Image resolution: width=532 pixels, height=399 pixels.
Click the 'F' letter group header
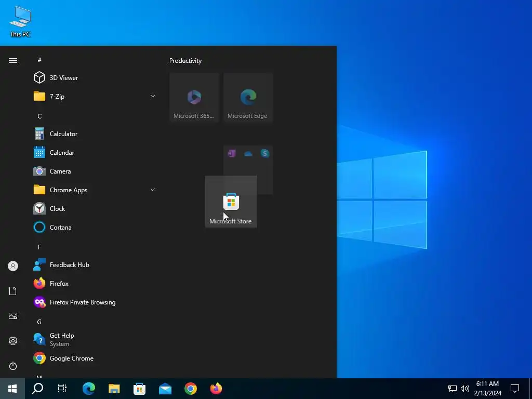(39, 247)
